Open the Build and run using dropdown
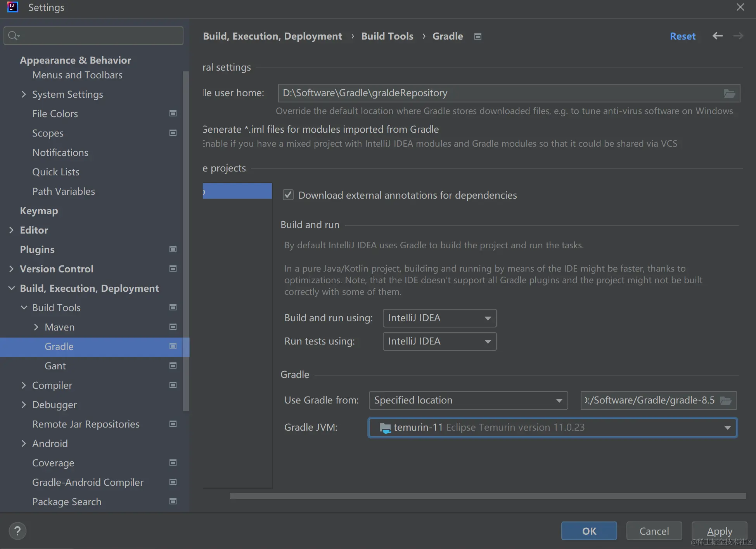 [x=439, y=318]
